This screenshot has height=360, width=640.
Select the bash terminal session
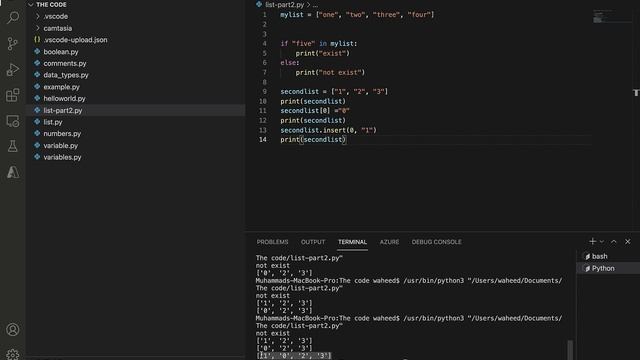coord(608,256)
